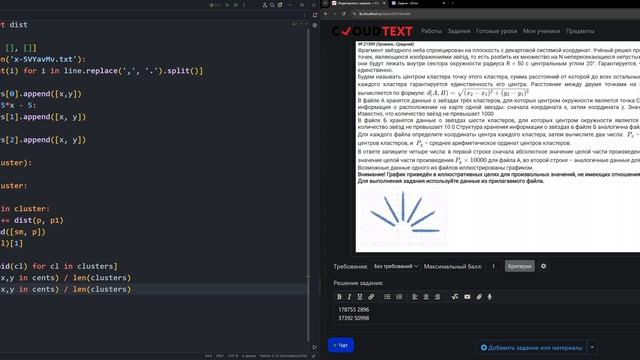This screenshot has width=640, height=360.
Task: Click Добавить задание или материалы button
Action: click(x=531, y=348)
